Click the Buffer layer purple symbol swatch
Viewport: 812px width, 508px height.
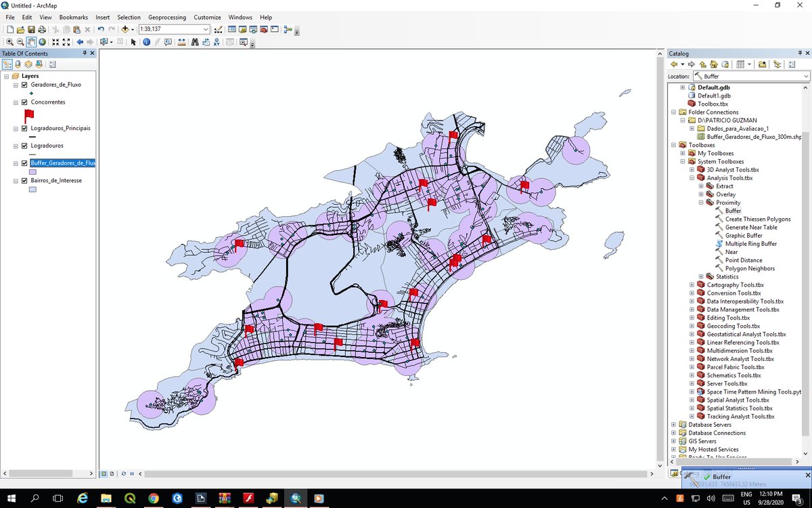[x=32, y=172]
